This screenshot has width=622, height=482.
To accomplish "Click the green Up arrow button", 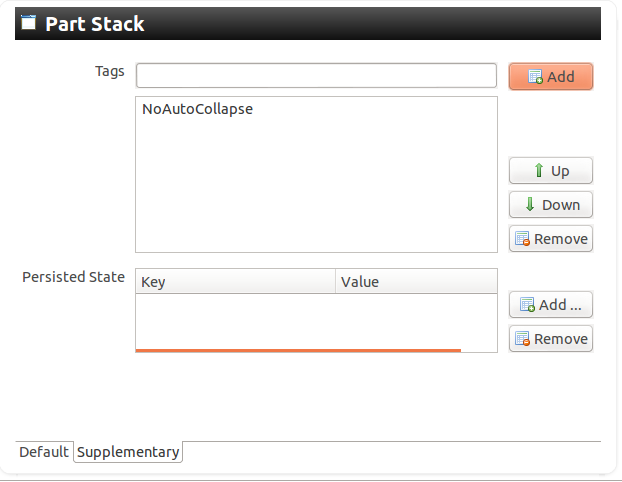I will coord(550,171).
